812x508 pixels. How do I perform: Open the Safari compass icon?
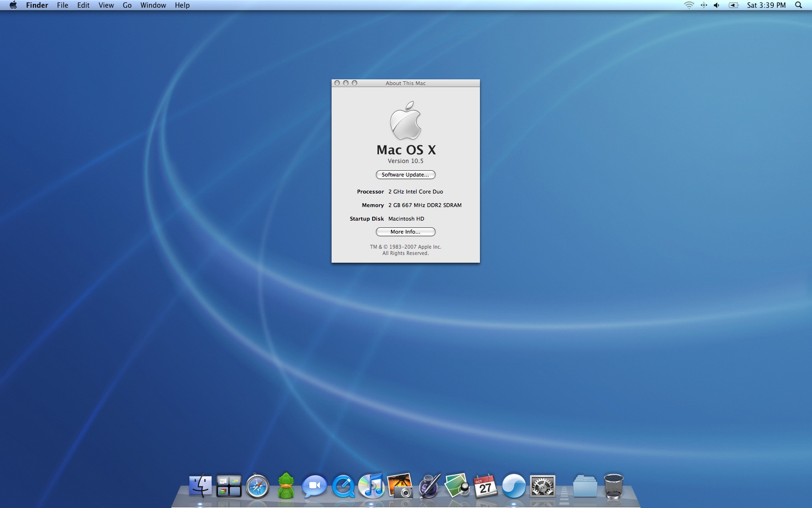pyautogui.click(x=257, y=486)
